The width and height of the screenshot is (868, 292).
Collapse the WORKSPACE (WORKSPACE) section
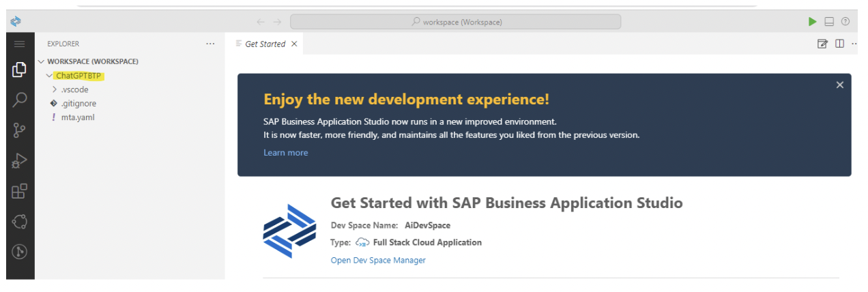89,61
